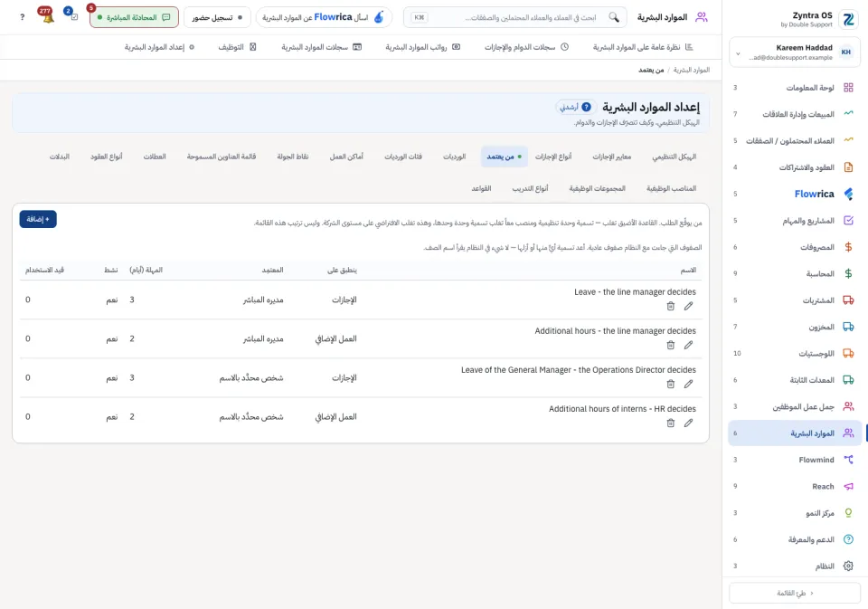868x609 pixels.
Task: Delete 'Additional hours - the line manager decides' rule
Action: [670, 345]
